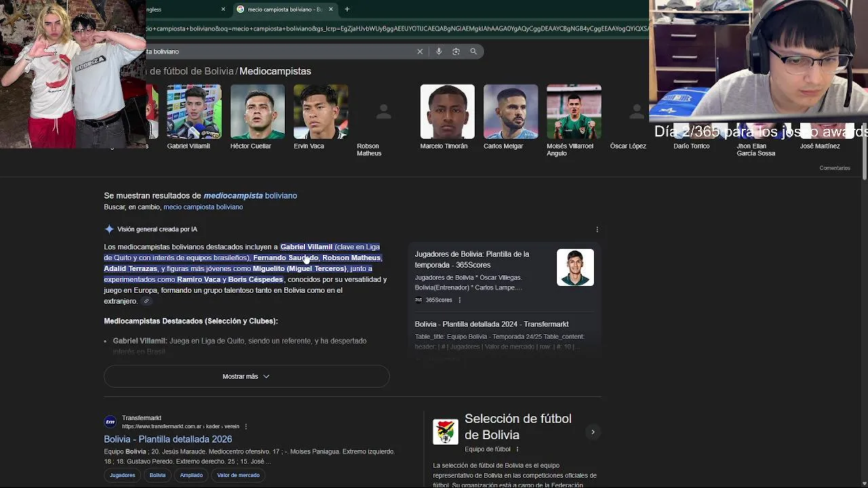Select the 'Óscar López' carousel name
Image resolution: width=868 pixels, height=488 pixels.
tap(628, 146)
